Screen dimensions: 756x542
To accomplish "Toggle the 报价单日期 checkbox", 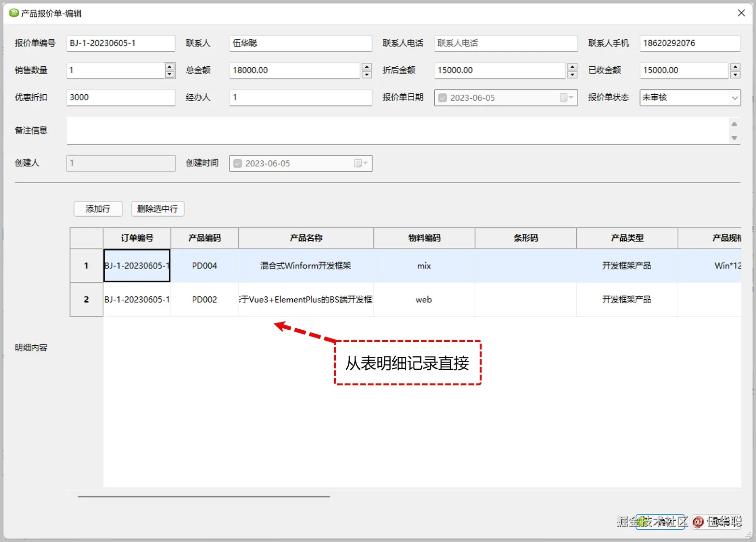I will click(x=442, y=98).
